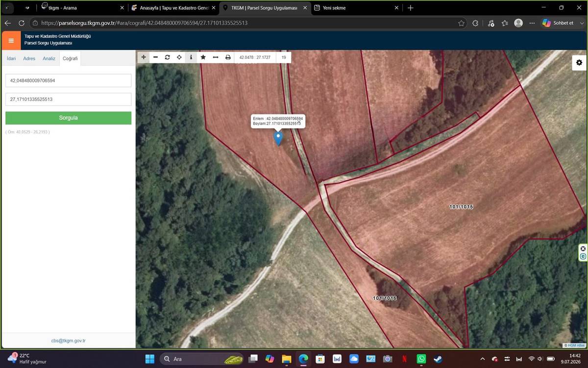This screenshot has height=368, width=588.
Task: Switch to the Adres tab
Action: [29, 58]
